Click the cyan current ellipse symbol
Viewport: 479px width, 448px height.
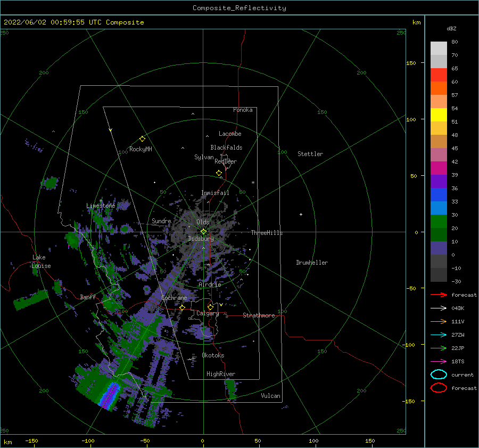point(439,374)
